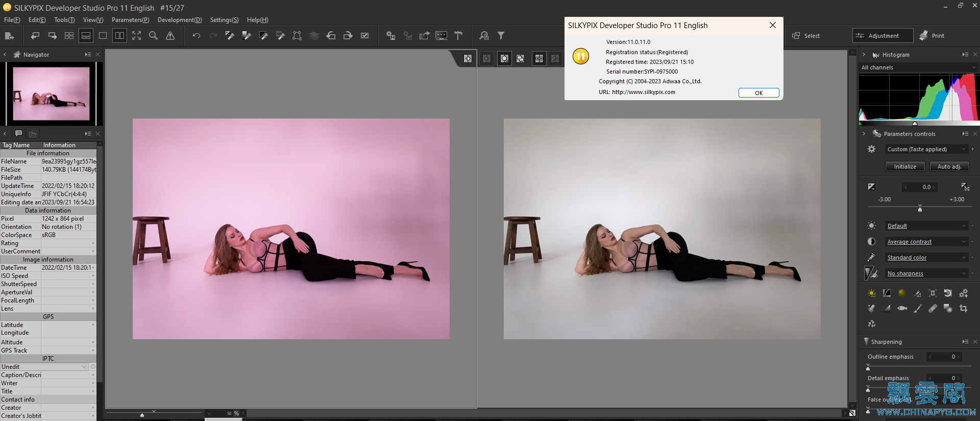This screenshot has width=980, height=421.
Task: Toggle side-by-side comparison view
Action: [x=119, y=36]
